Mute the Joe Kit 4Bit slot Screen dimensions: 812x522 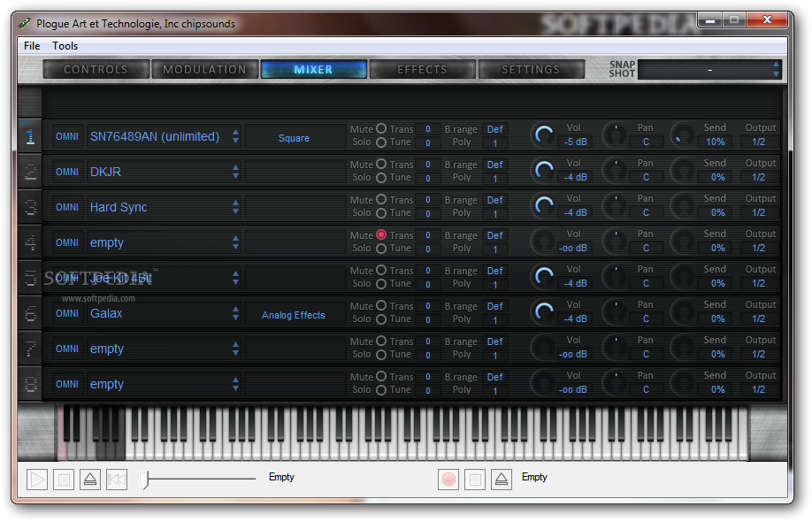(x=381, y=270)
